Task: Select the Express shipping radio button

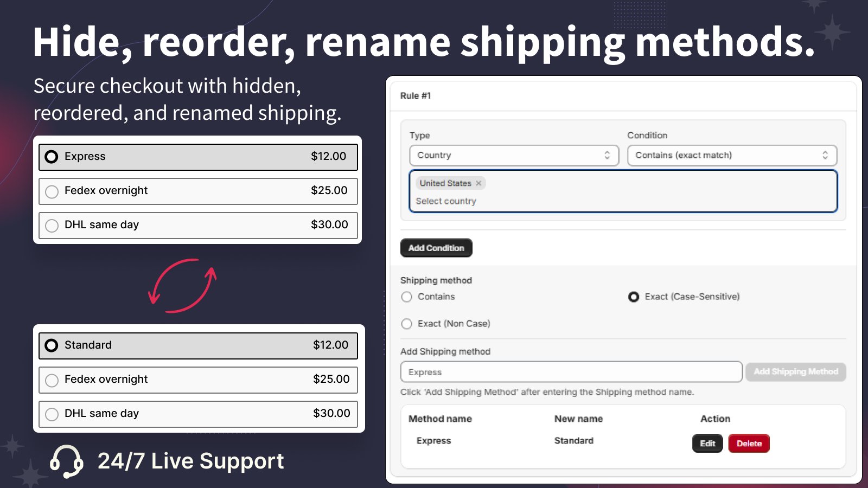Action: (x=52, y=157)
